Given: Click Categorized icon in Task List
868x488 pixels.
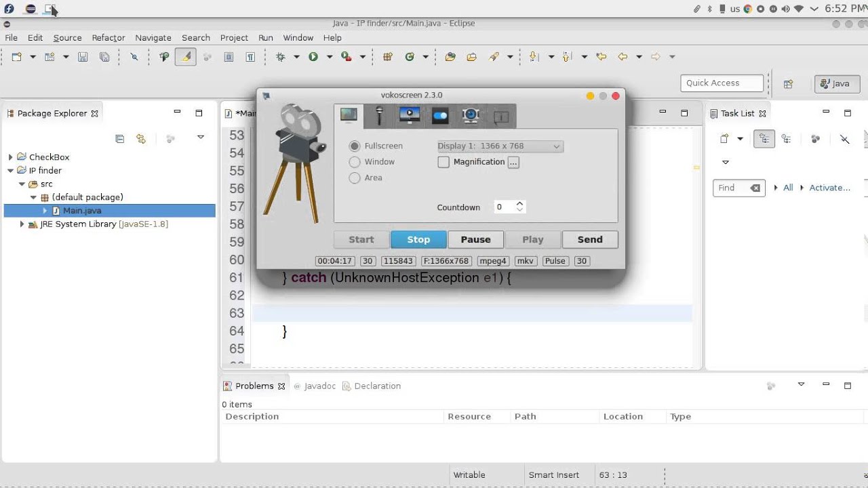Looking at the screenshot, I should point(764,139).
